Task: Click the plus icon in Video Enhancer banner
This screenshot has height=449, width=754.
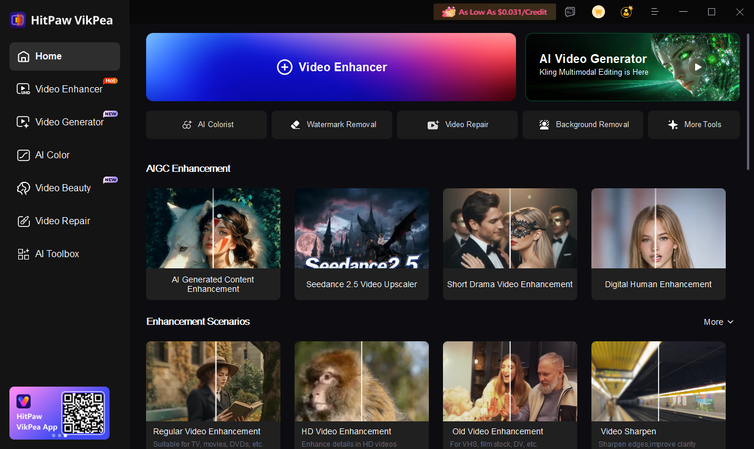Action: click(x=284, y=67)
